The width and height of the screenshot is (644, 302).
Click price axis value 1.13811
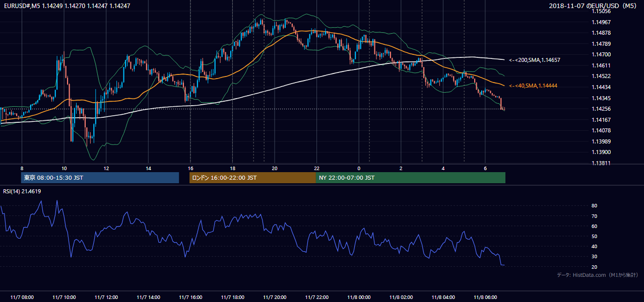coord(601,163)
